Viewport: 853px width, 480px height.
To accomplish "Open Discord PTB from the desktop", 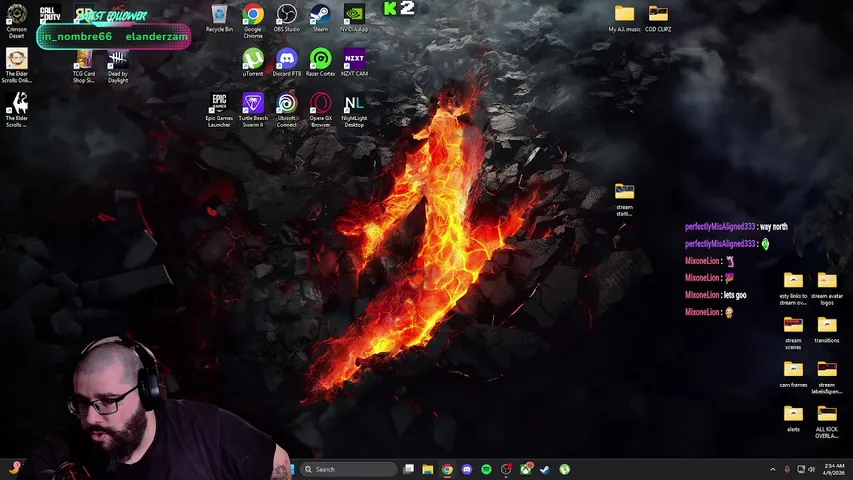I will [x=287, y=63].
